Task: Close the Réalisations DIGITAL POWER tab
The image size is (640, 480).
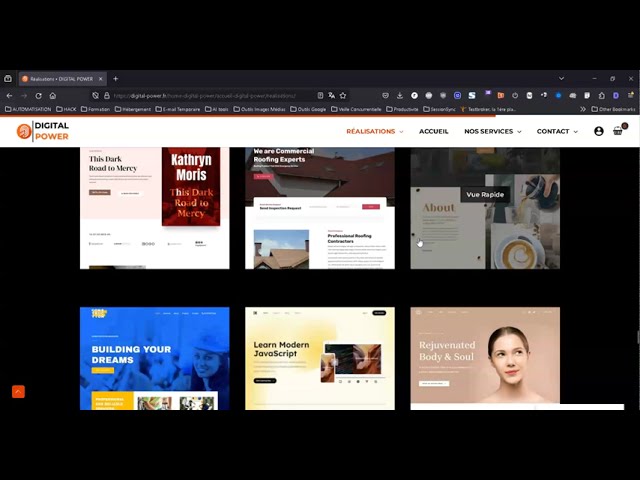Action: pos(100,79)
